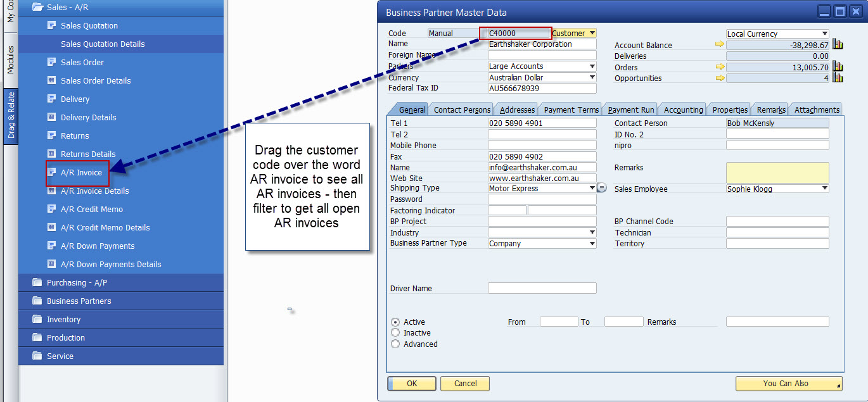Open the Orders bar chart icon
Image resolution: width=868 pixels, height=402 pixels.
[x=838, y=66]
